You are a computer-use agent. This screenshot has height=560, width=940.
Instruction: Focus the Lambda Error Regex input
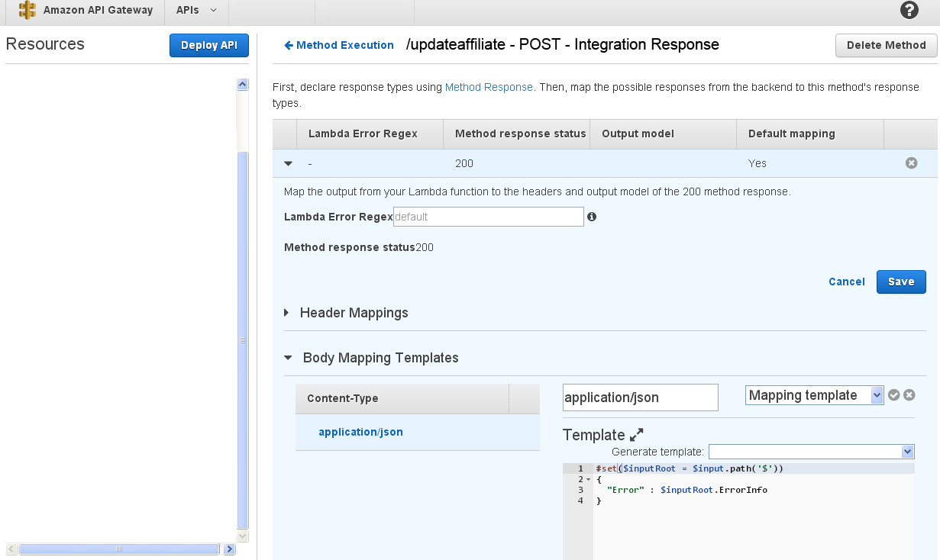(x=489, y=217)
